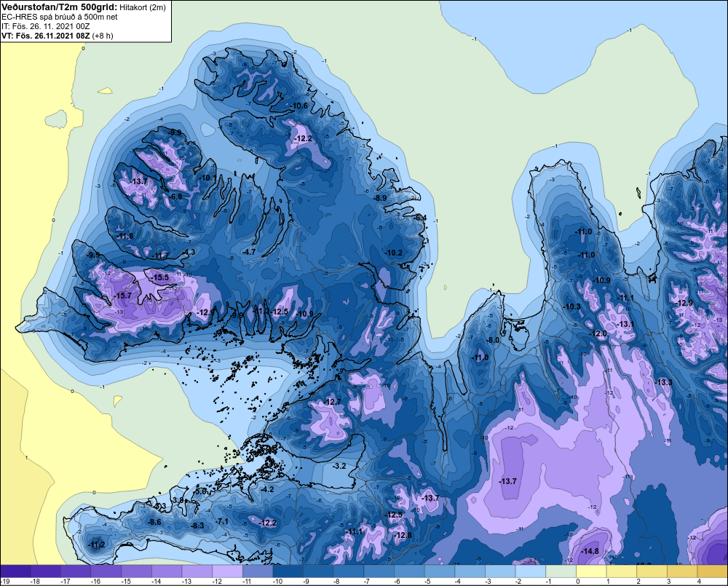Click the -14 label on the color scale
The image size is (728, 586).
click(156, 582)
